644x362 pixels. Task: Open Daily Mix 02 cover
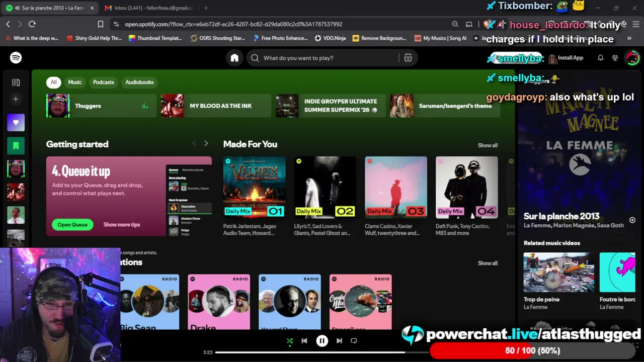pos(325,187)
